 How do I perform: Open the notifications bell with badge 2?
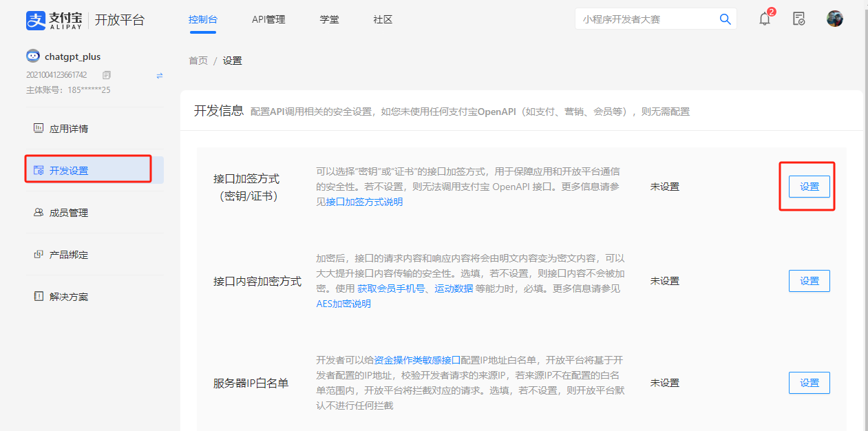[764, 19]
